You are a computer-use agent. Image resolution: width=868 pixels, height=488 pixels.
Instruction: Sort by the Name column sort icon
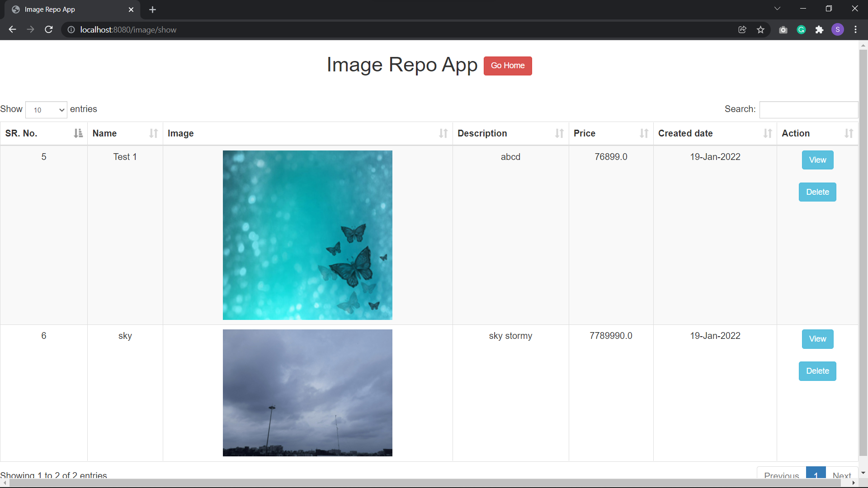(154, 133)
